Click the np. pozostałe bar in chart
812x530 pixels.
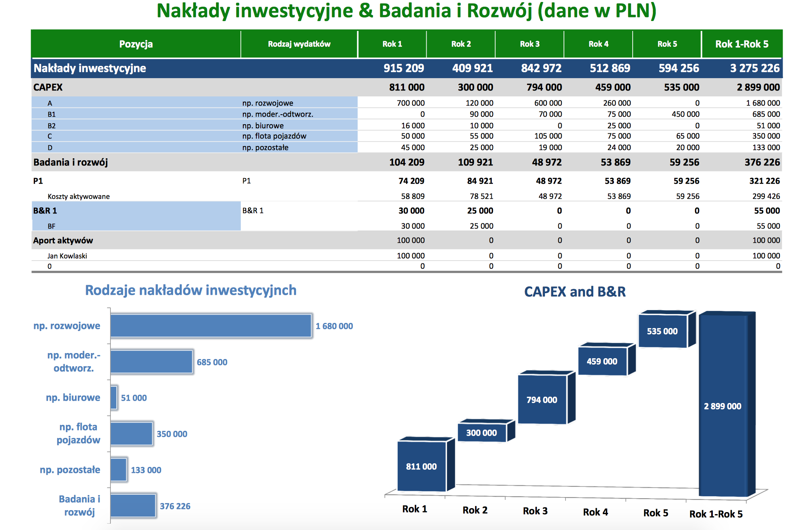(x=119, y=470)
